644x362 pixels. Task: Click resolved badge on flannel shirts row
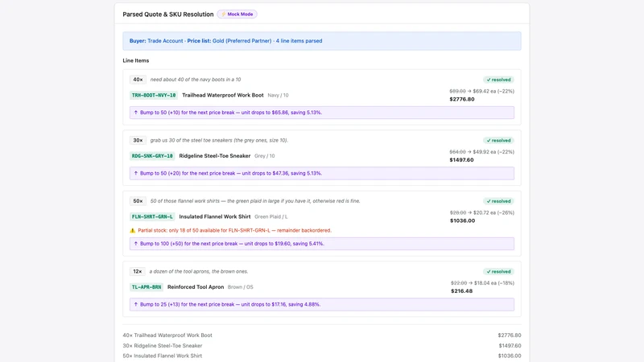(498, 201)
